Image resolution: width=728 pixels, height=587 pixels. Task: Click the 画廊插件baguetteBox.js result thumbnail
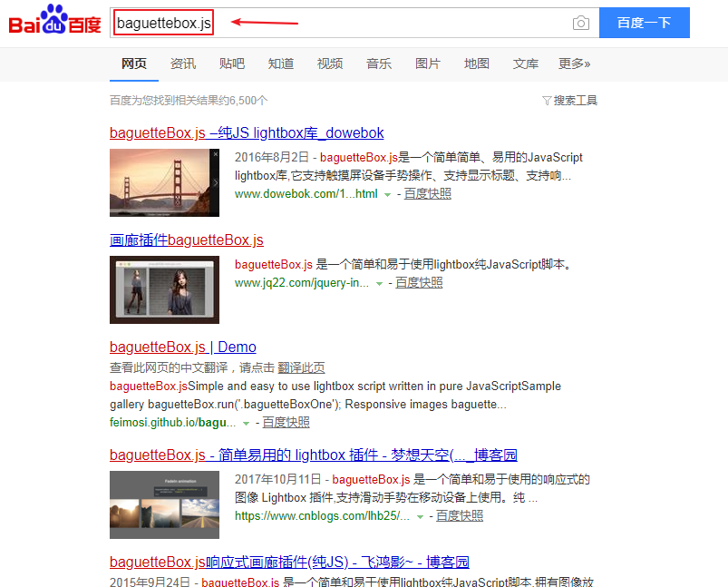(164, 287)
